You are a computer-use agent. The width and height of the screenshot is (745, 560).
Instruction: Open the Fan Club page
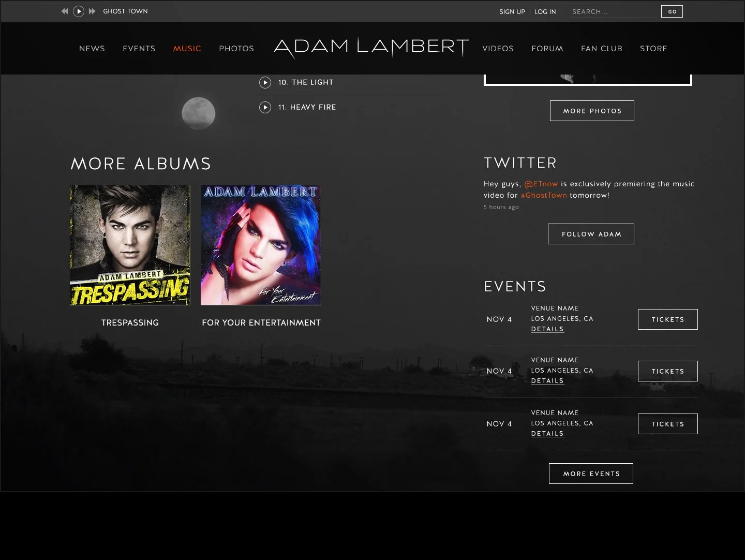pos(602,49)
